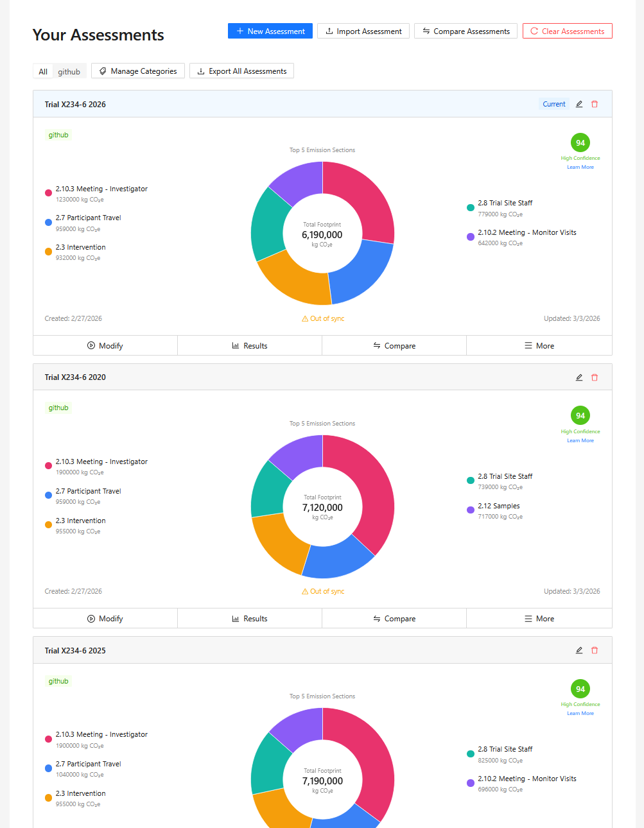Image resolution: width=644 pixels, height=828 pixels.
Task: Click 825000 kg CO₂e value
Action: pos(500,761)
